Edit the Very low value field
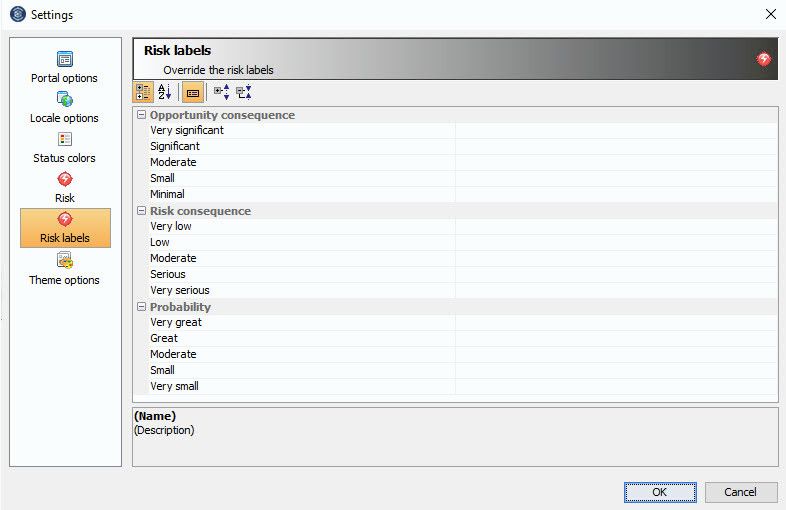 [x=617, y=226]
